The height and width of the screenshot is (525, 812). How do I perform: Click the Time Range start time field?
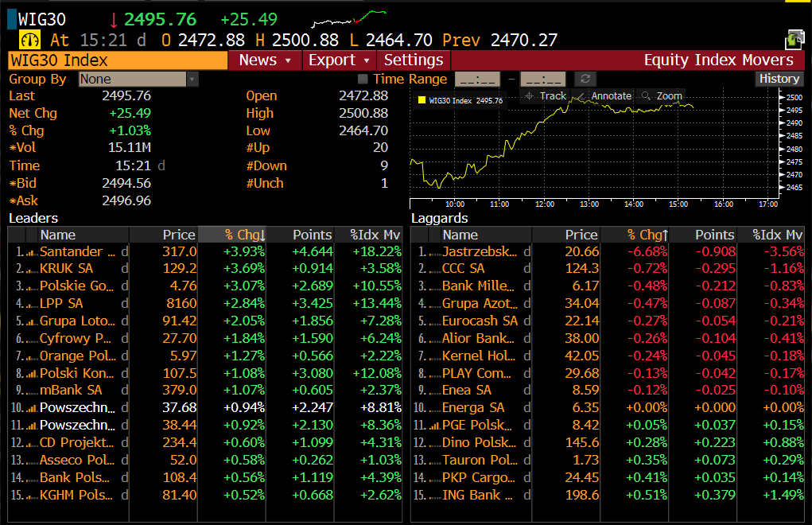(x=477, y=80)
